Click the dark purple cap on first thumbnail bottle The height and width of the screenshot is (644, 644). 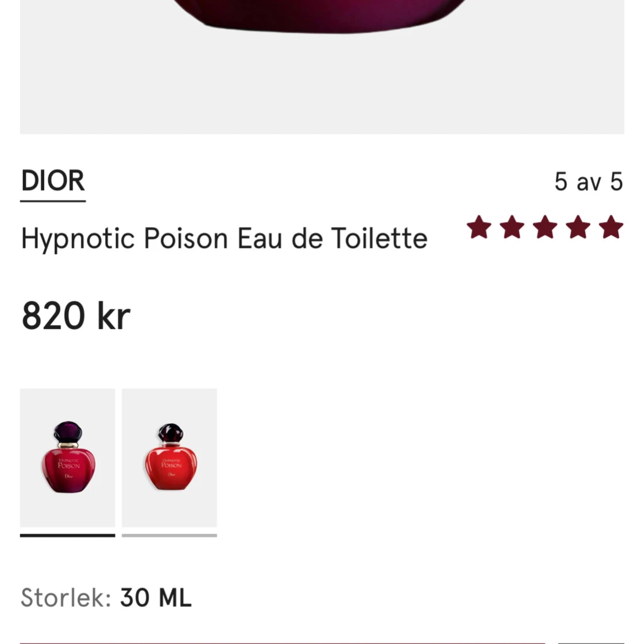point(68,432)
